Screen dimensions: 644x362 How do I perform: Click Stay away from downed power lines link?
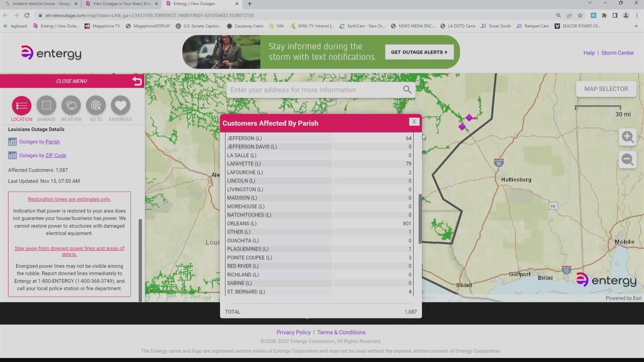69,251
